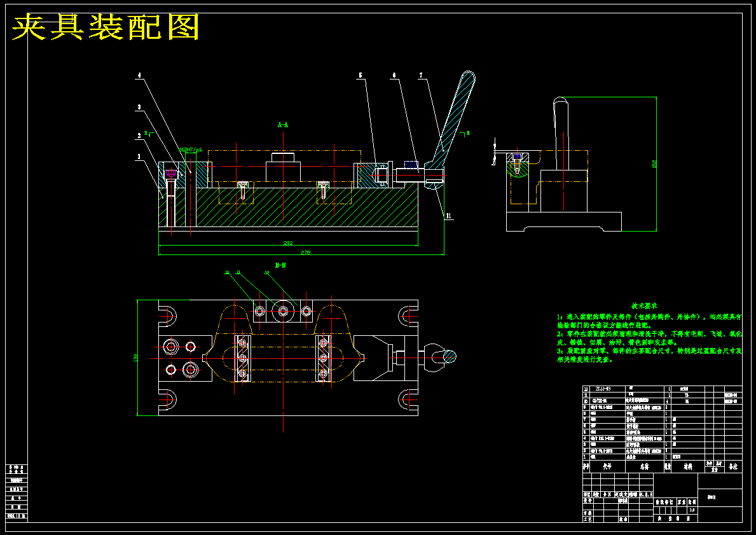Select the 130 width dimension text

coord(135,358)
